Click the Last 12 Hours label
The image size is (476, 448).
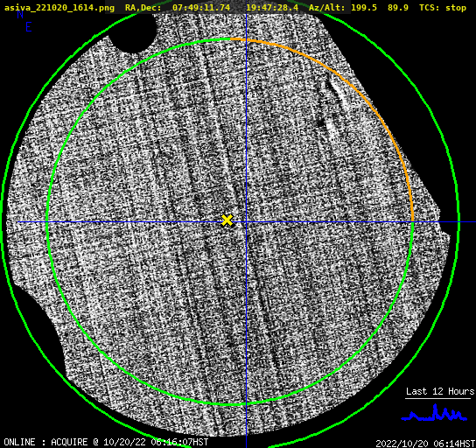(440, 391)
